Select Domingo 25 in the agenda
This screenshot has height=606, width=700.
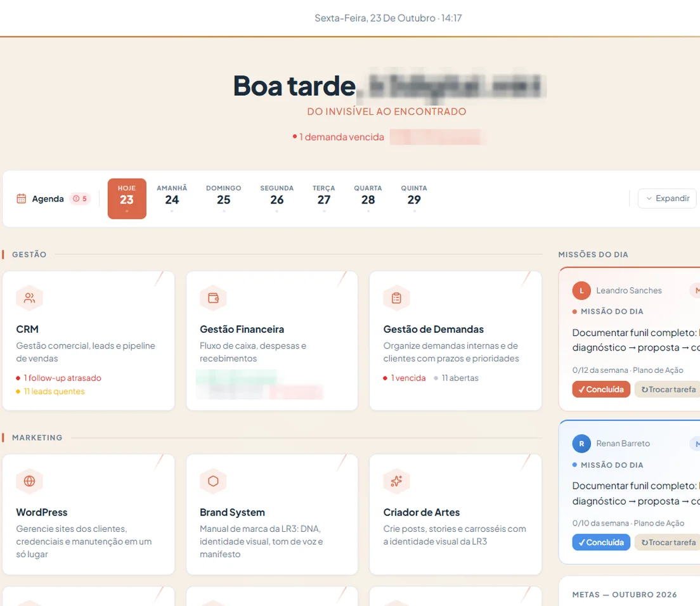click(224, 198)
